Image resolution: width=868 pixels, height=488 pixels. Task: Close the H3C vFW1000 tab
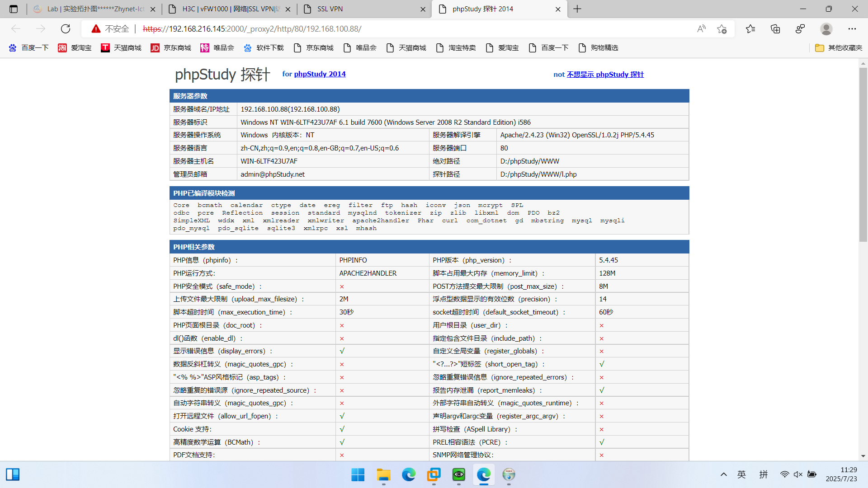pyautogui.click(x=288, y=9)
